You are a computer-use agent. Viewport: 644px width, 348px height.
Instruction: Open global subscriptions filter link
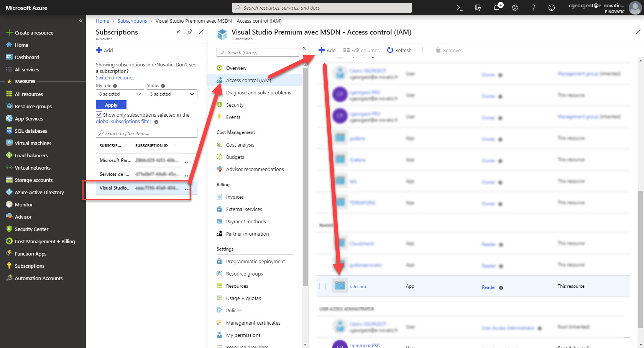point(123,121)
